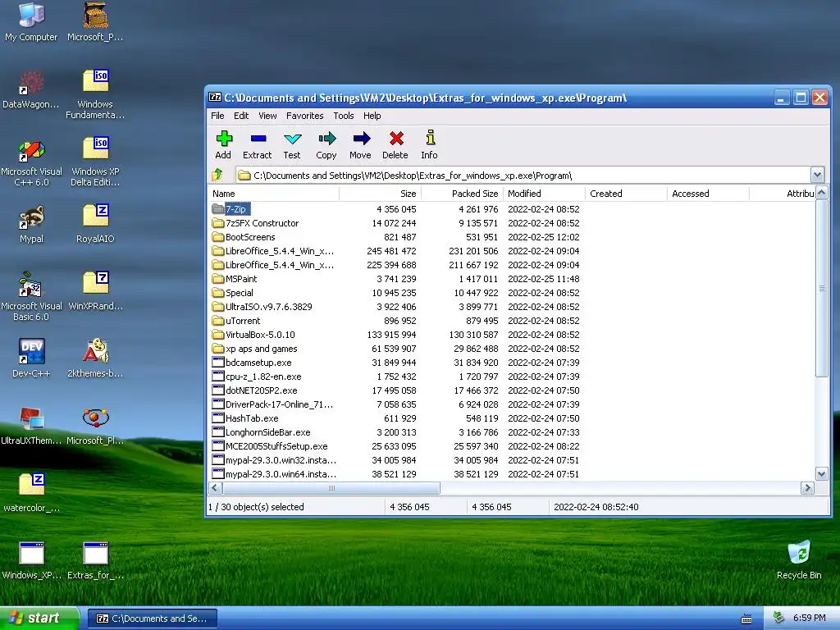Select the Extras_for desktop executable icon

[95, 560]
